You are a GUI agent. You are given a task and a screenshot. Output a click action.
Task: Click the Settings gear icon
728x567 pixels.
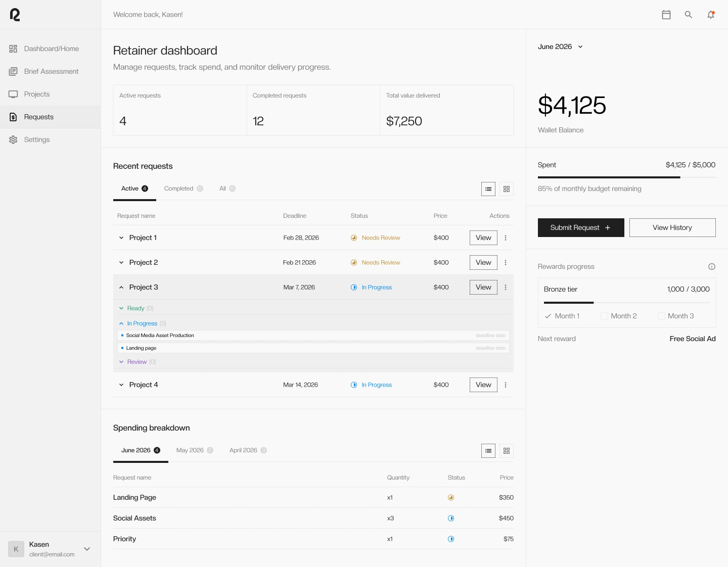(13, 140)
